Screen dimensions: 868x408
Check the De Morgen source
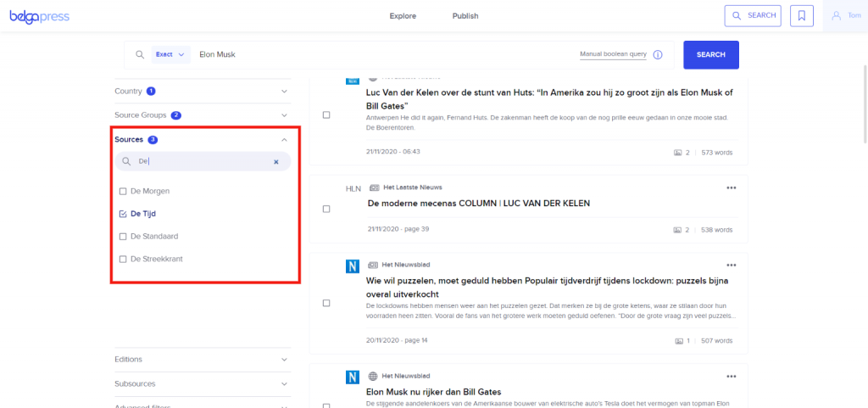pyautogui.click(x=123, y=192)
